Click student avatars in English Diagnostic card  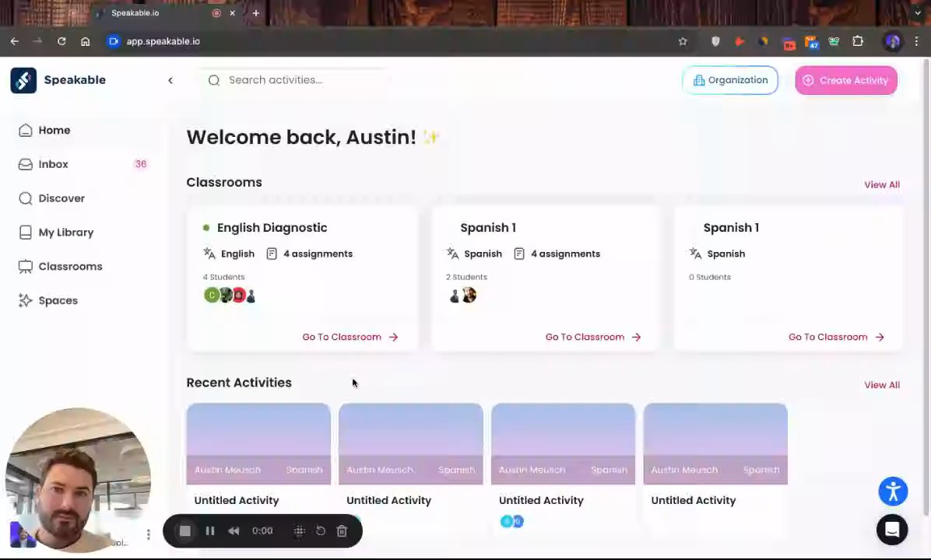point(230,295)
